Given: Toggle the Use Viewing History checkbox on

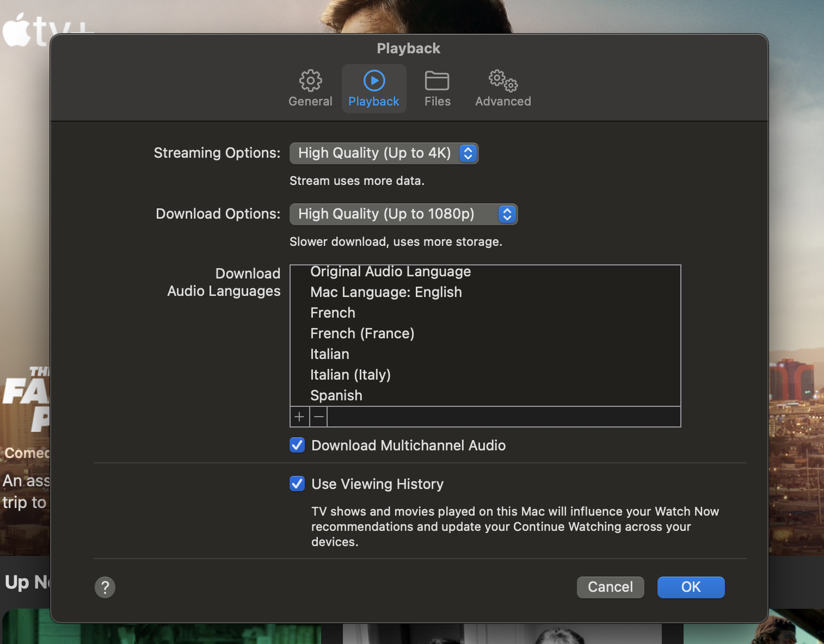Looking at the screenshot, I should coord(297,484).
